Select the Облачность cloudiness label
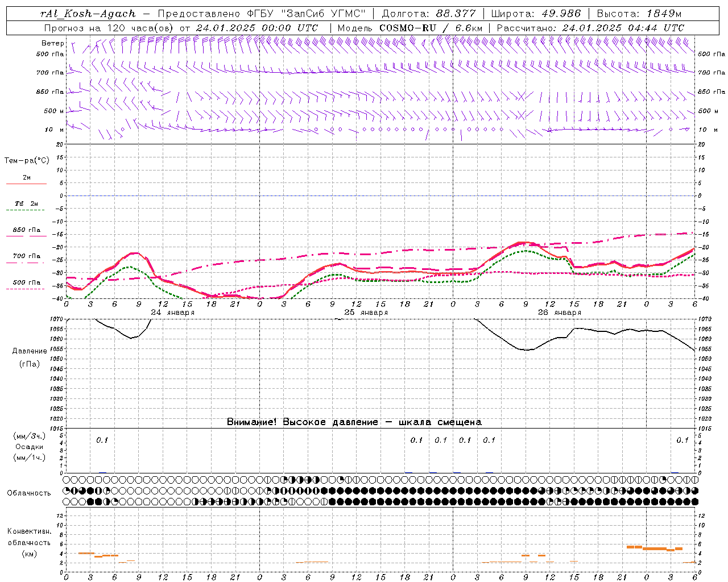This screenshot has width=728, height=582. (x=29, y=493)
